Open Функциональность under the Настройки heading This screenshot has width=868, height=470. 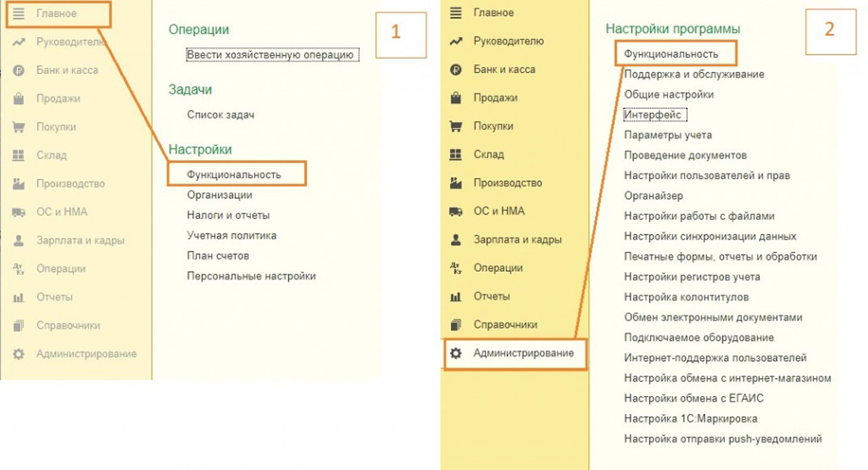[x=234, y=175]
